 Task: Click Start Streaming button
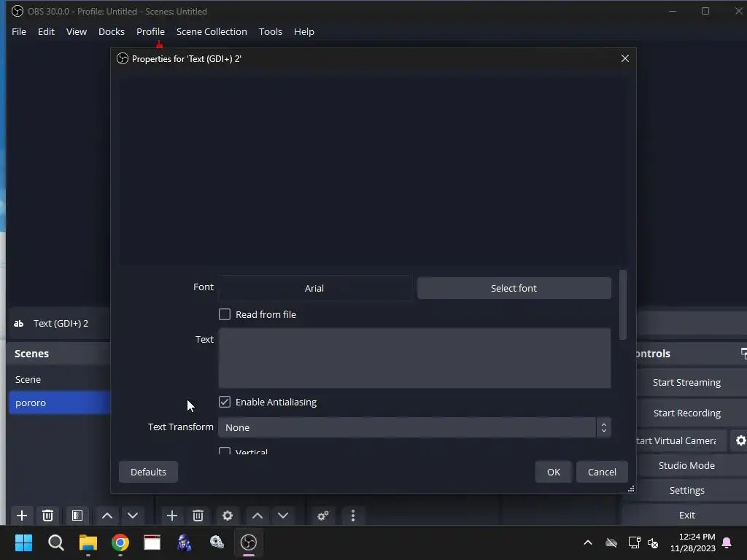(x=686, y=382)
